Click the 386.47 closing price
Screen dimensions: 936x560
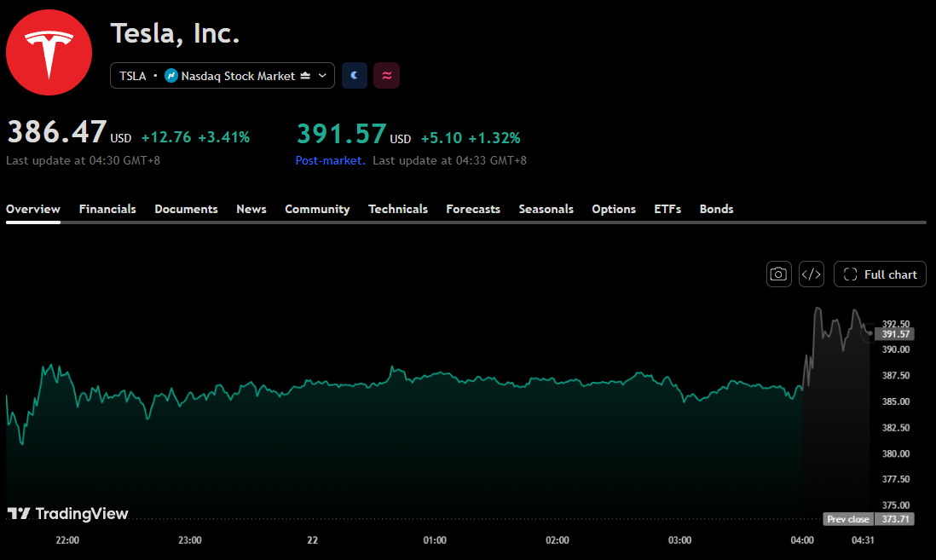[x=57, y=132]
